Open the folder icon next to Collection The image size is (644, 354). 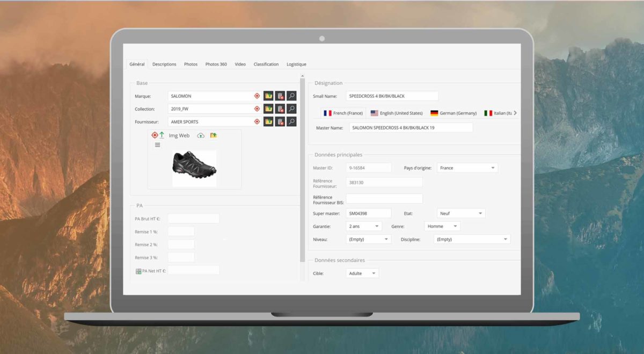268,109
